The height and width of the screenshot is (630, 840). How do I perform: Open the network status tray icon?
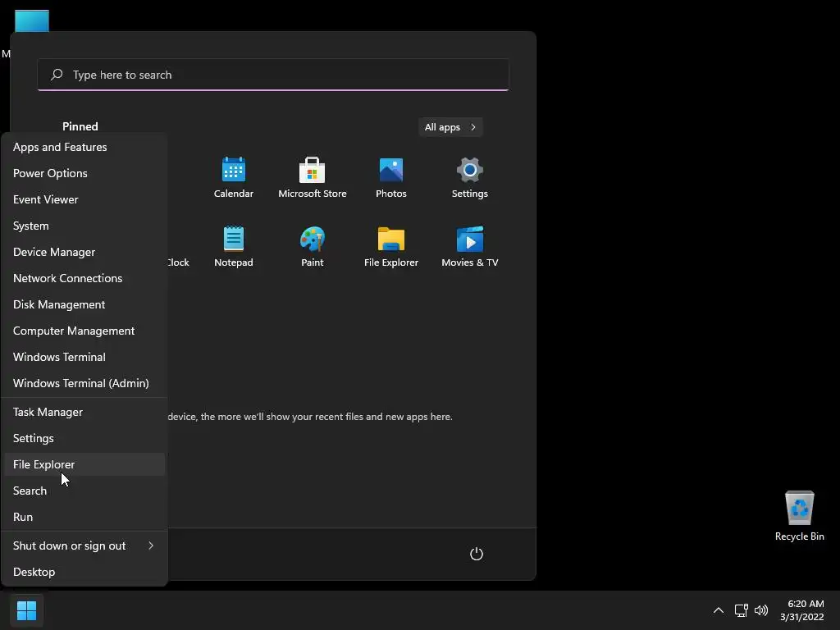coord(741,610)
